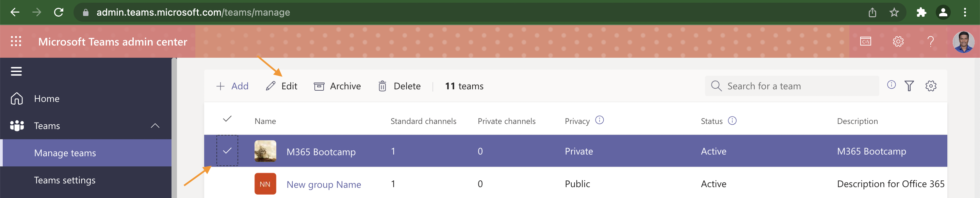Collapse the Teams navigation section
The height and width of the screenshot is (198, 980).
click(155, 126)
